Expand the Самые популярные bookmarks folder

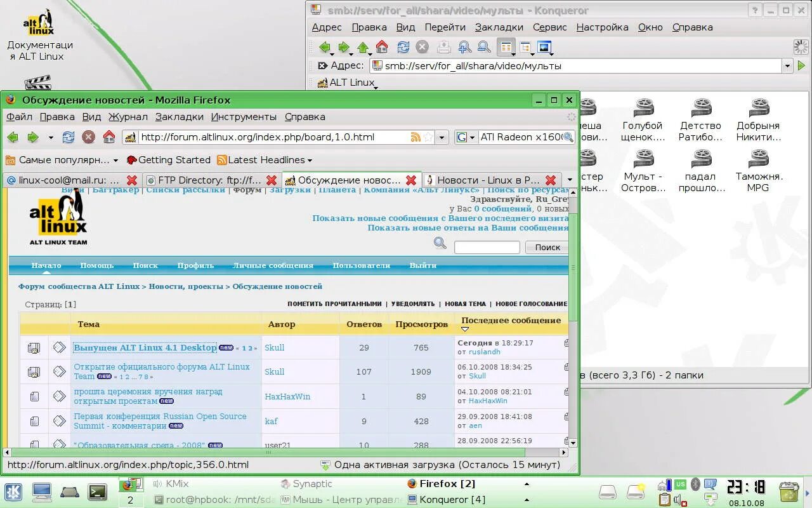pyautogui.click(x=61, y=160)
